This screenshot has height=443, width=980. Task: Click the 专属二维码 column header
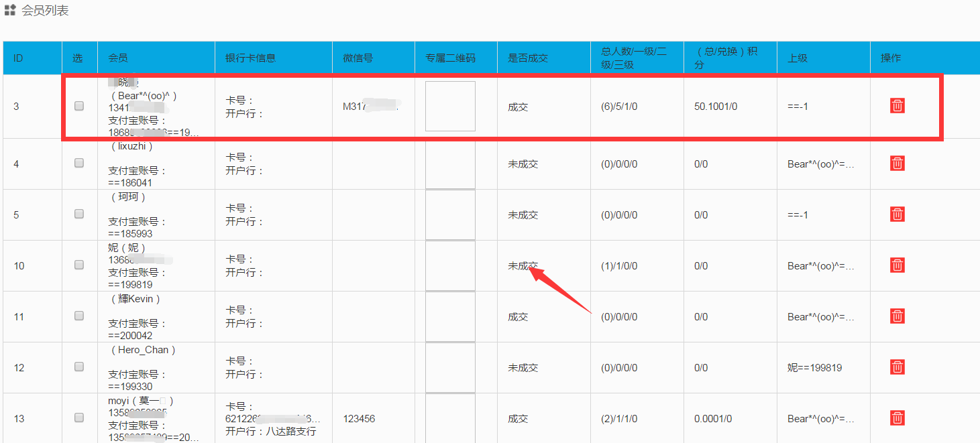point(450,58)
